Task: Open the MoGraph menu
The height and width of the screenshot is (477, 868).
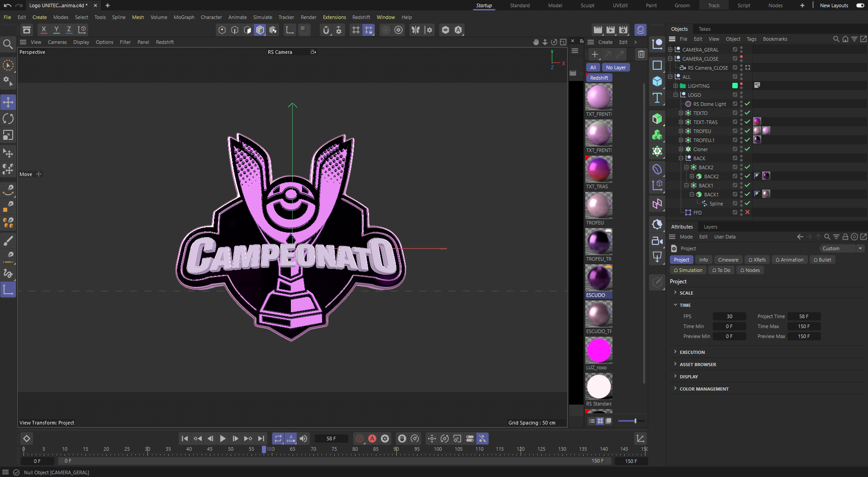Action: 184,17
